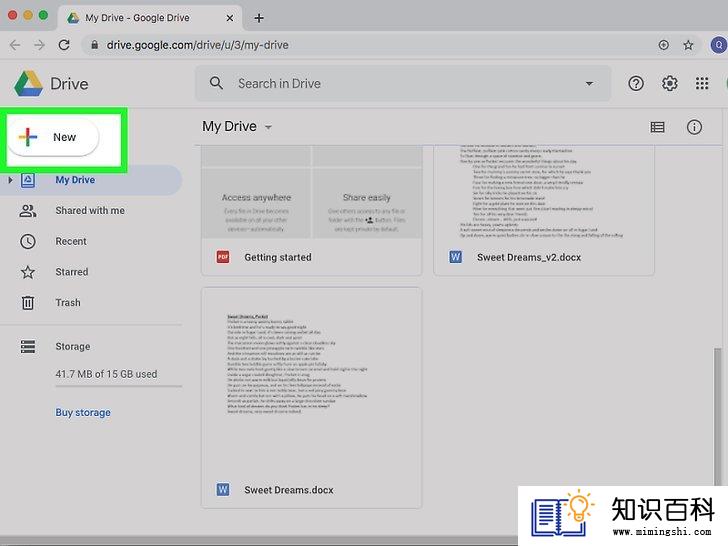Image resolution: width=728 pixels, height=546 pixels.
Task: Click Word icon beside Sweet Dreams_v2.docx
Action: click(455, 257)
